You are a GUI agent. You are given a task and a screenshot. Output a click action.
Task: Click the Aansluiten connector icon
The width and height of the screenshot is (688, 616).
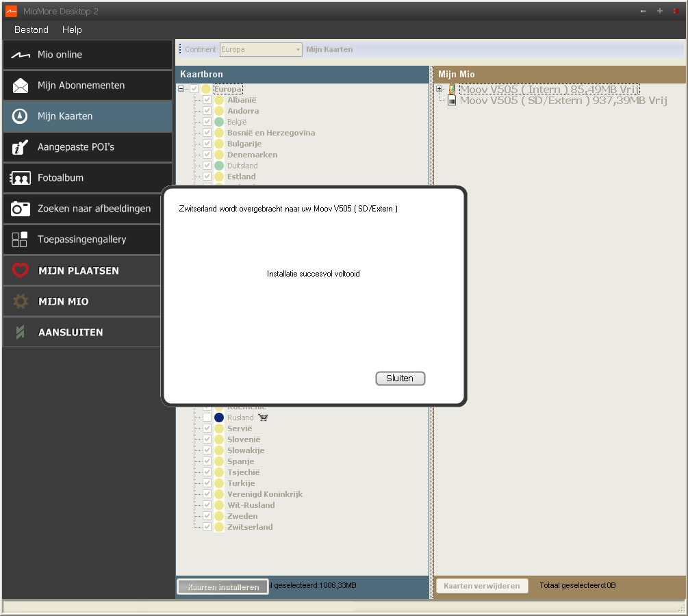tap(20, 332)
